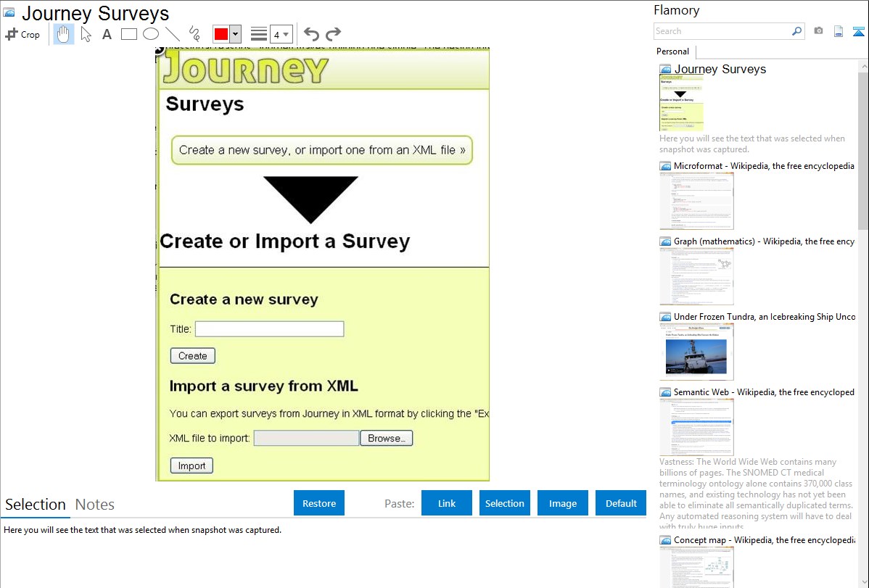Select 'Graph (mathematics) - Wikipedia' title
This screenshot has height=588, width=869.
[764, 241]
